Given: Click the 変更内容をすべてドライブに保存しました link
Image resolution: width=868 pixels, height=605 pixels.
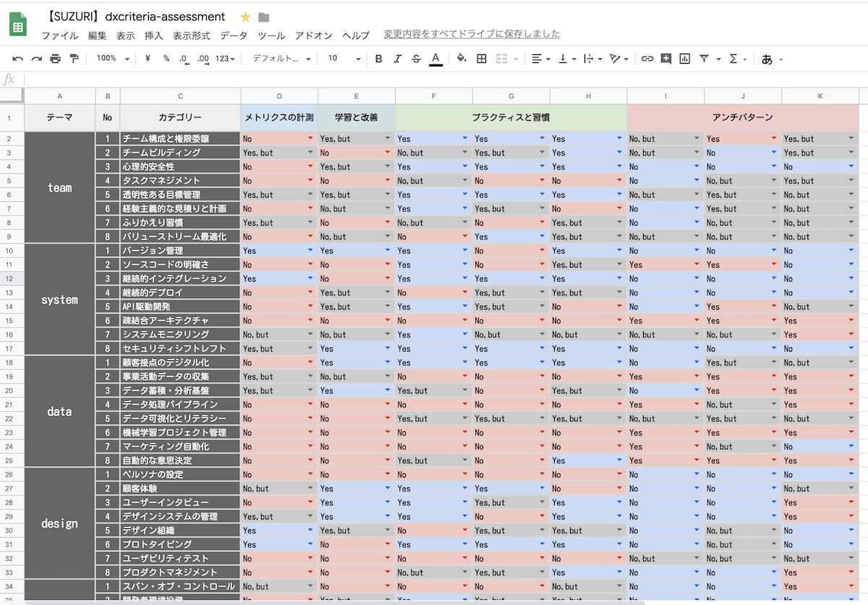Looking at the screenshot, I should (x=471, y=34).
